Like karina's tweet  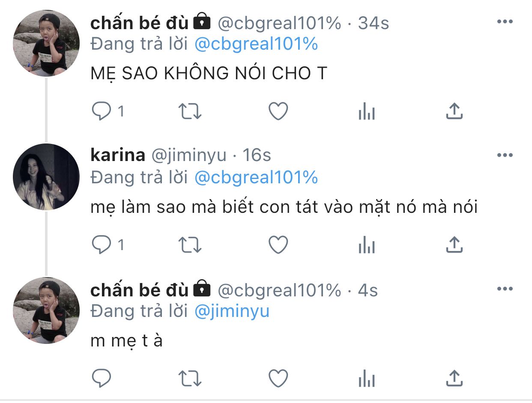(x=278, y=245)
